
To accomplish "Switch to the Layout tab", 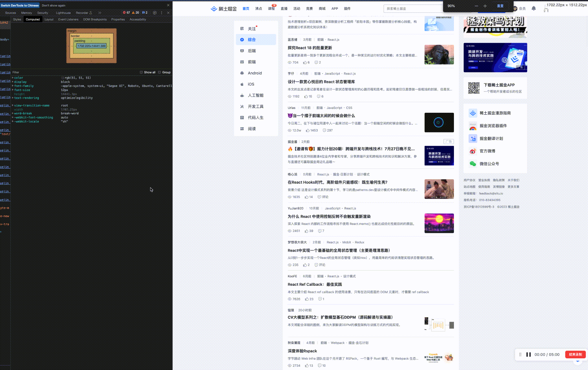I will pos(49,19).
